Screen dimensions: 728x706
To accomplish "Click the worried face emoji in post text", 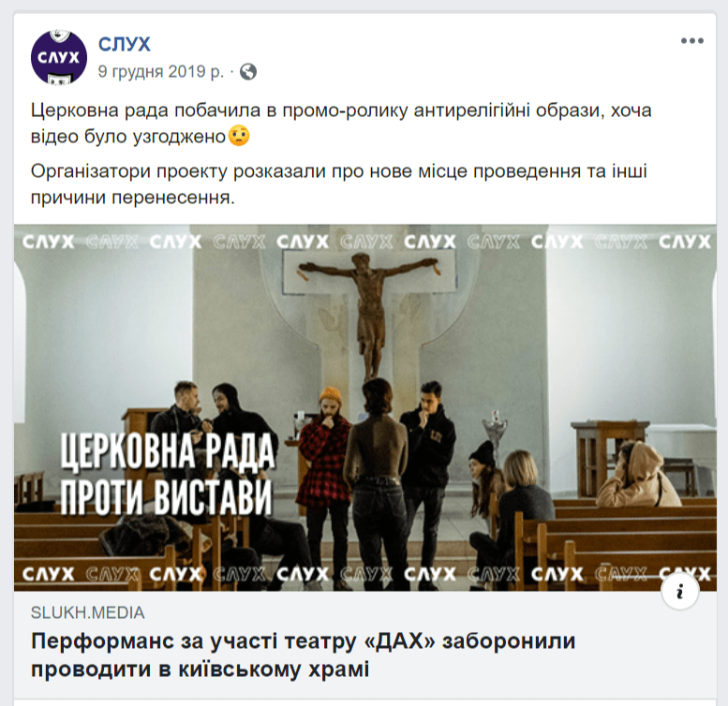I will pos(239,137).
